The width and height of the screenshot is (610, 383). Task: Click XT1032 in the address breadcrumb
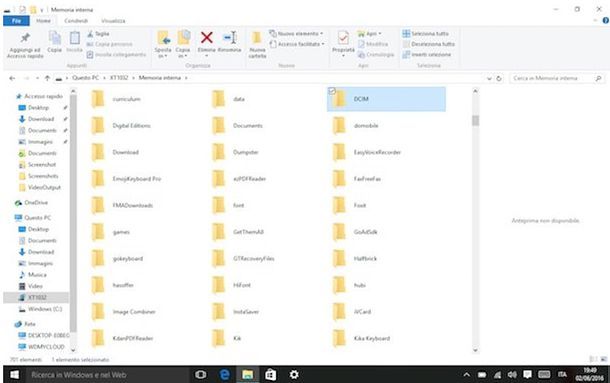coord(119,78)
